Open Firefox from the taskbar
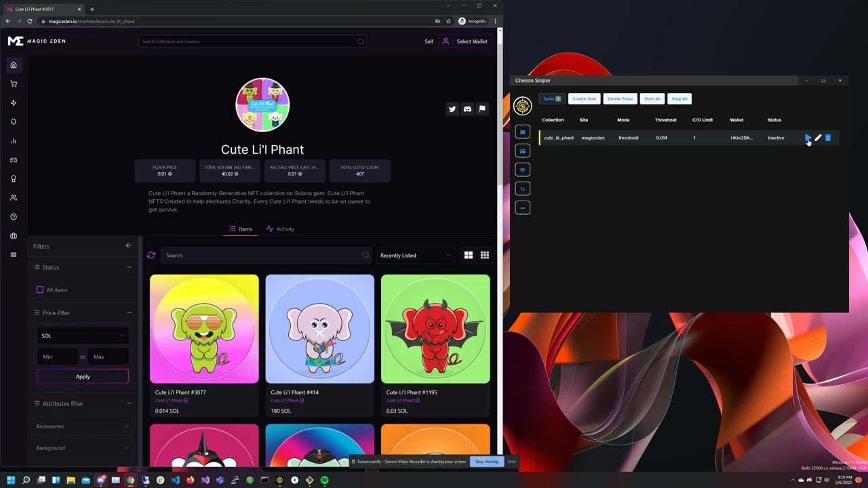This screenshot has height=488, width=868. (190, 480)
